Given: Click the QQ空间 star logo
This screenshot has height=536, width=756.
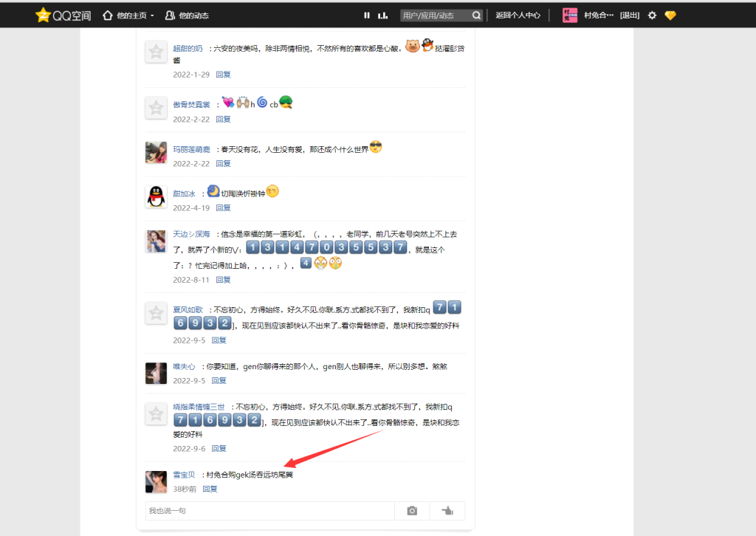Looking at the screenshot, I should 44,15.
